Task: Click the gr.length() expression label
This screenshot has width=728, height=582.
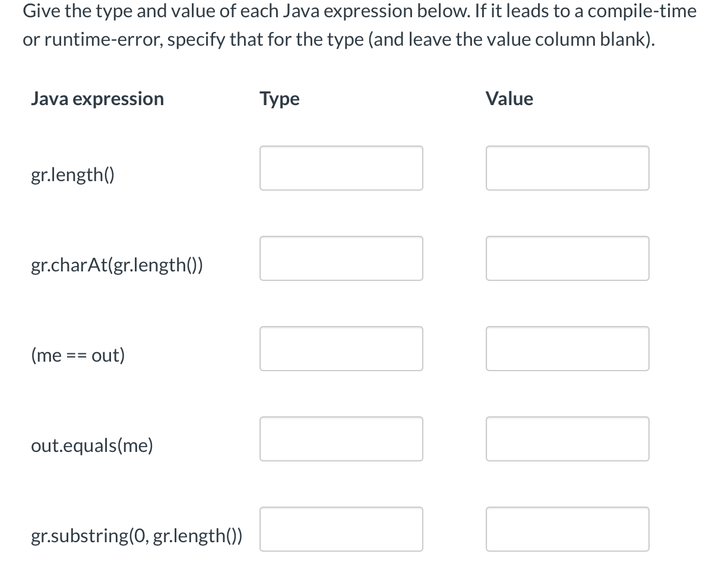Action: (73, 175)
